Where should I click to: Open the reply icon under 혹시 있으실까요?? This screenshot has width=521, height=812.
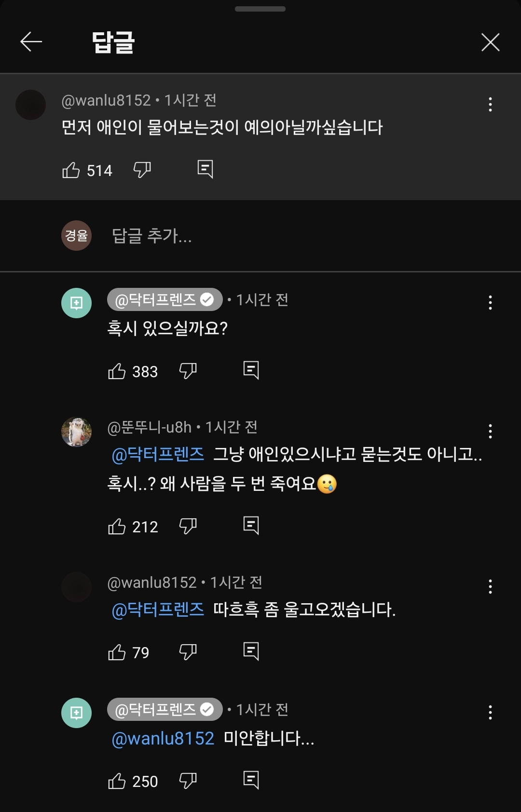251,370
